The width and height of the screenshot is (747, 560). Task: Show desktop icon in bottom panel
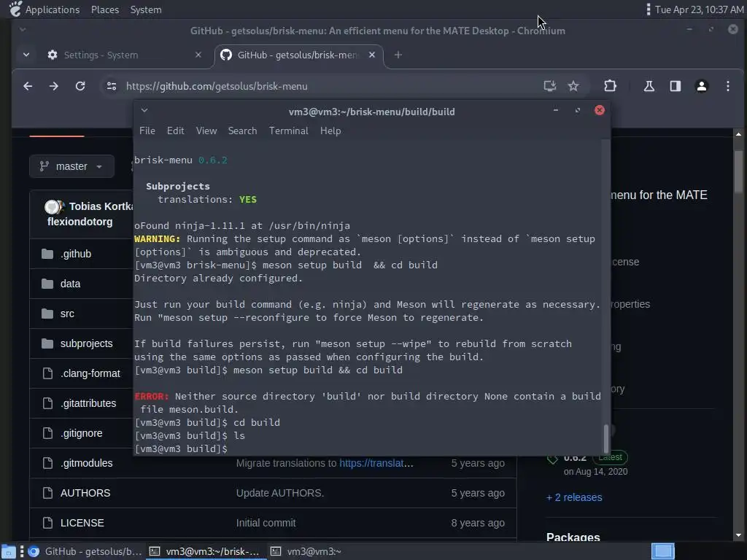click(x=9, y=551)
